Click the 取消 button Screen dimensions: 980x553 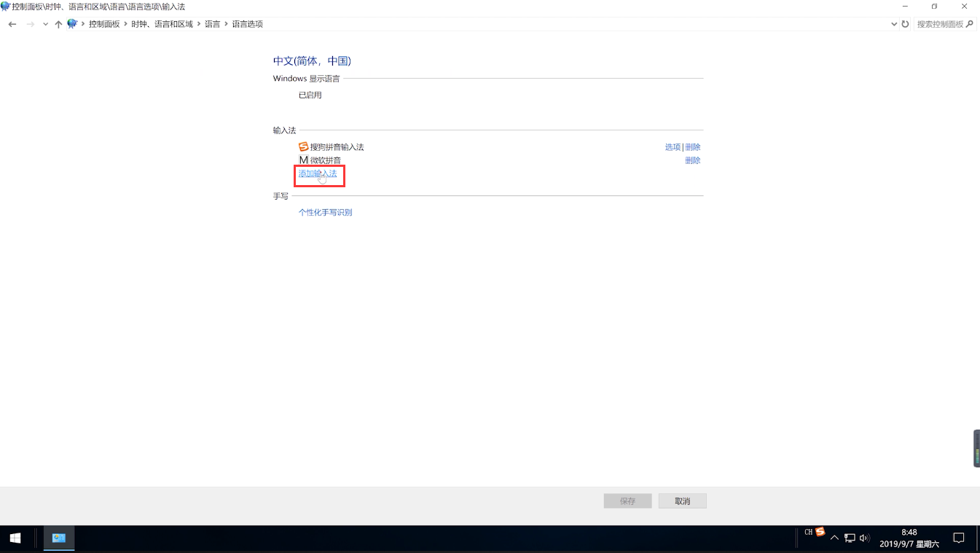(683, 501)
